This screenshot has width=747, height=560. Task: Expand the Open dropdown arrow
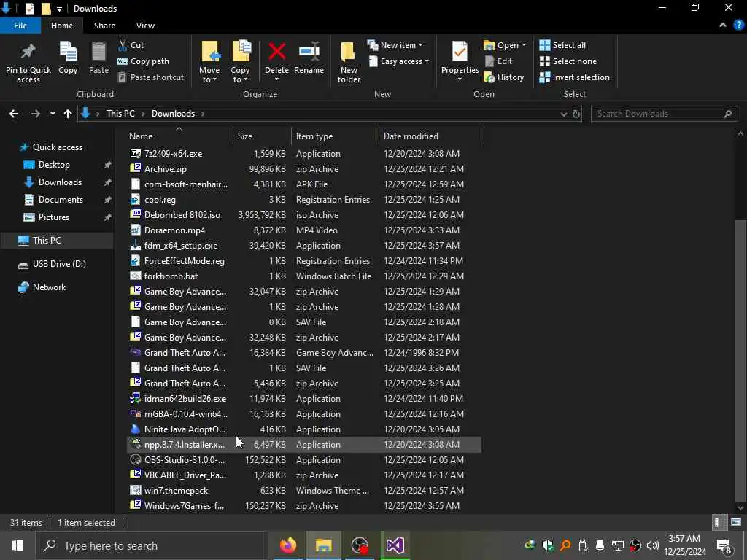524,45
